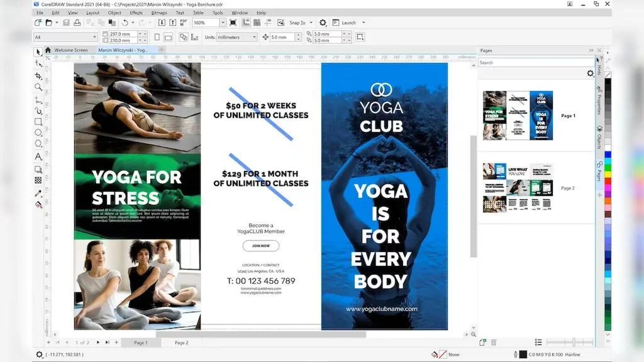This screenshot has height=362, width=644.
Task: Click the add new page icon in Pages docker
Action: click(482, 342)
